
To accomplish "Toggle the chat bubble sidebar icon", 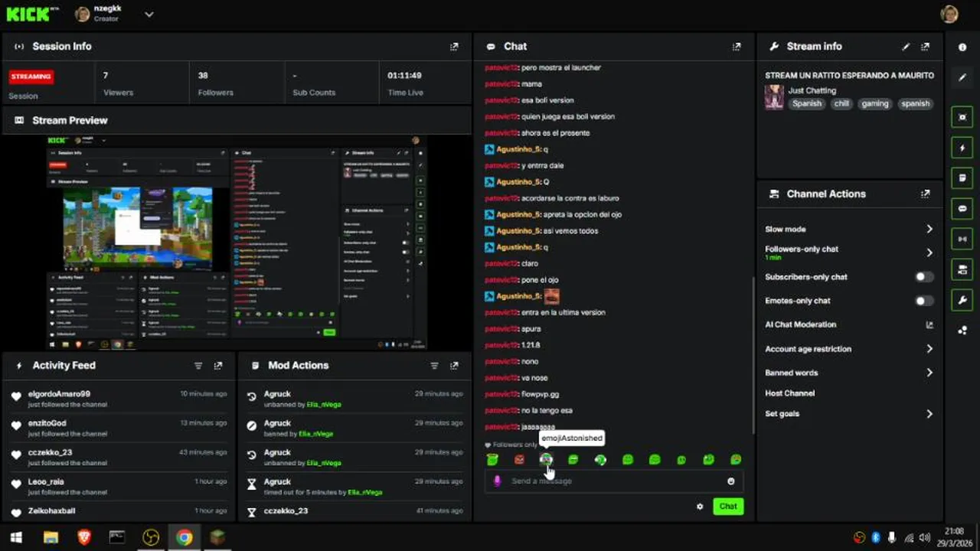I will (962, 209).
